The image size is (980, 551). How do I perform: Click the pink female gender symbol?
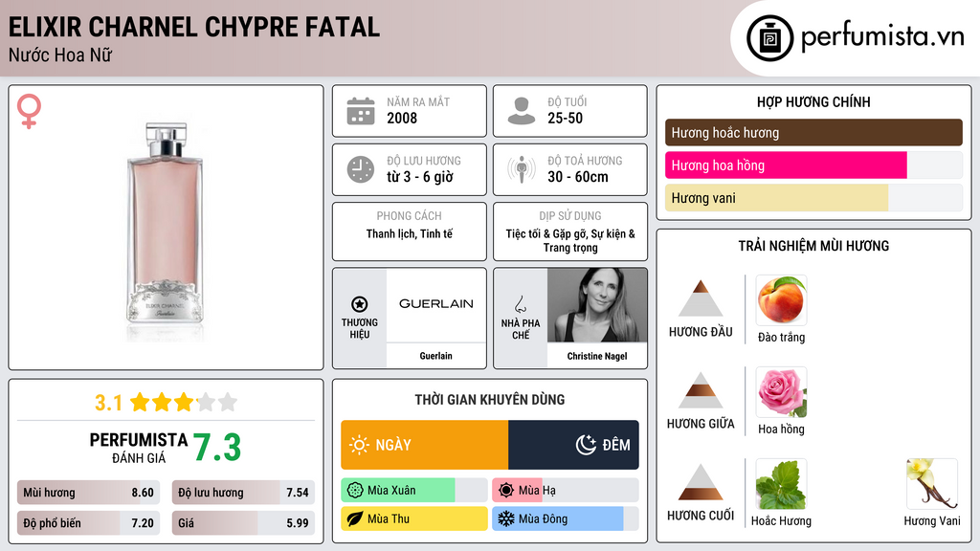tap(29, 111)
